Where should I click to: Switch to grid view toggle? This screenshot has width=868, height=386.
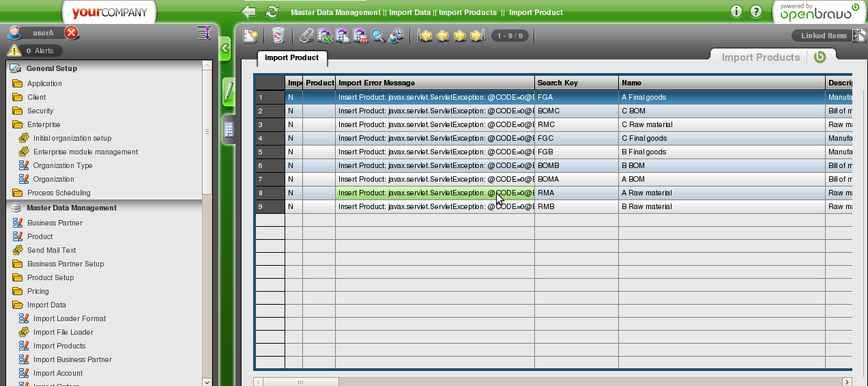[229, 129]
